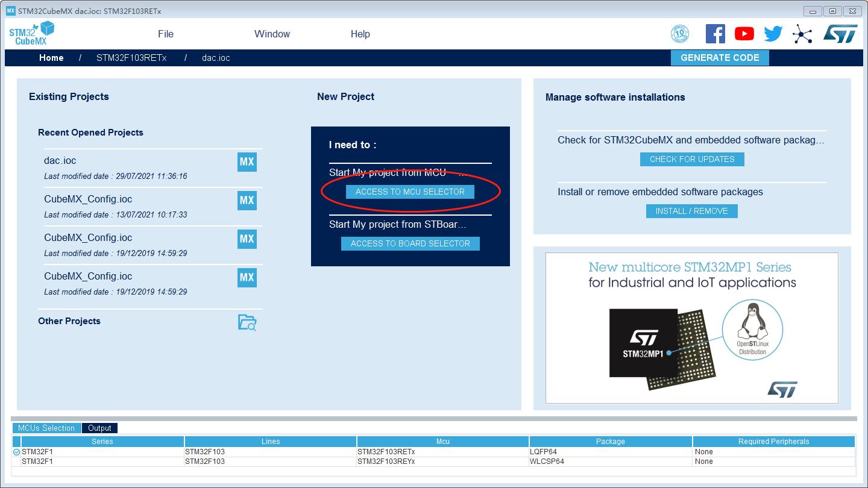Click 'Last modified date : 29/07/2021 11:36:16' text
This screenshot has height=488, width=868.
coord(116,177)
